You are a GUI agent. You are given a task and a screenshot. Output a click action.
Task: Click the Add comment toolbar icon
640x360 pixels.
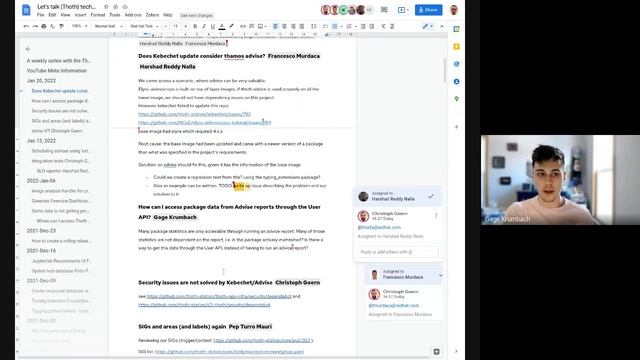(251, 26)
